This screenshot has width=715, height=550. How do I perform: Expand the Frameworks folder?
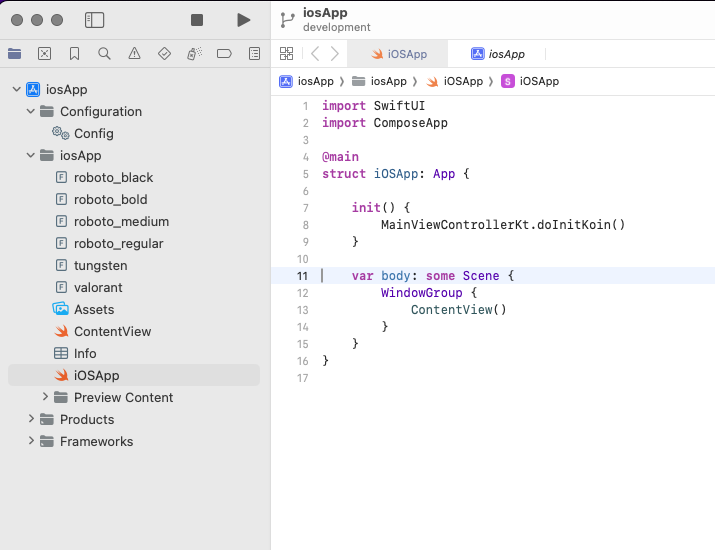(31, 441)
